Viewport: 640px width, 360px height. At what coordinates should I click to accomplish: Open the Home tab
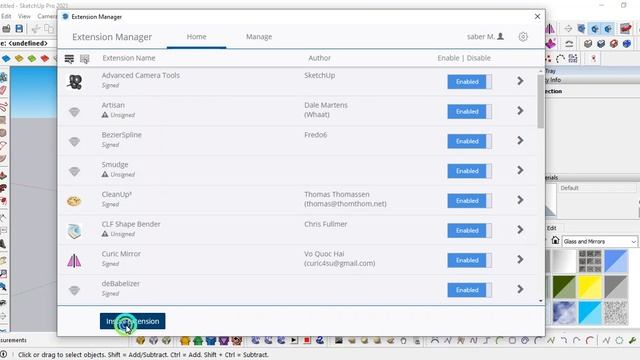(196, 37)
